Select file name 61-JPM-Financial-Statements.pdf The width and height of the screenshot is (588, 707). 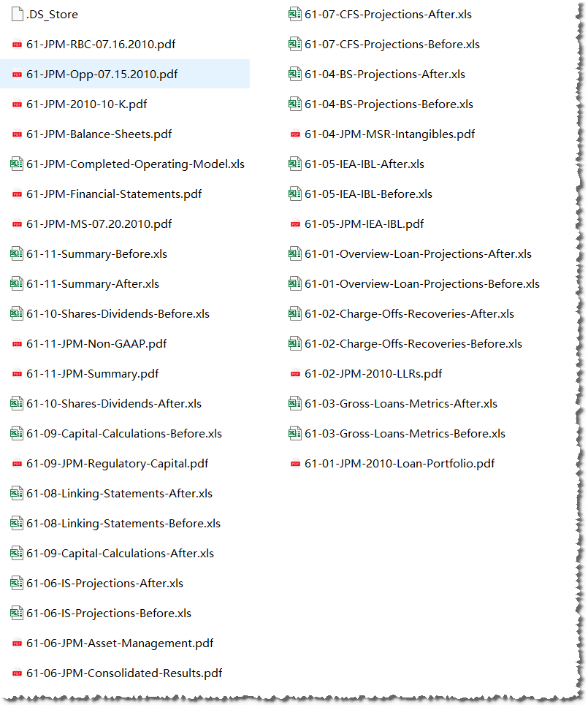114,194
